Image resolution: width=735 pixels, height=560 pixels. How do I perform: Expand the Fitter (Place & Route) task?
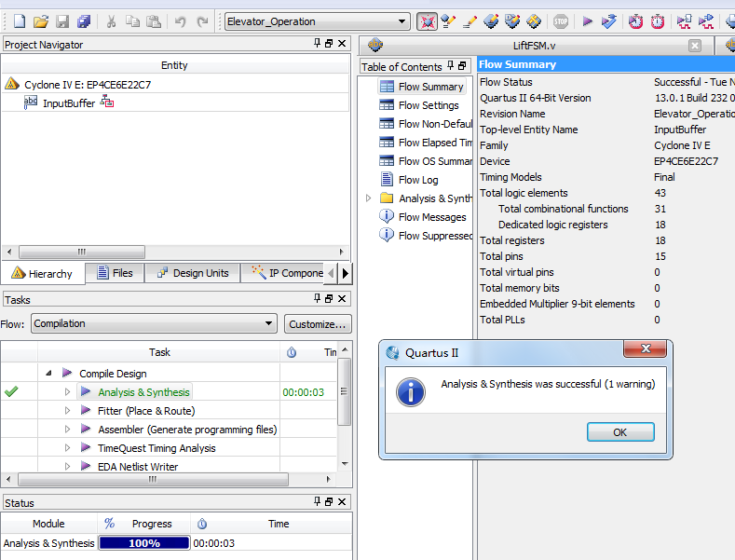(67, 410)
